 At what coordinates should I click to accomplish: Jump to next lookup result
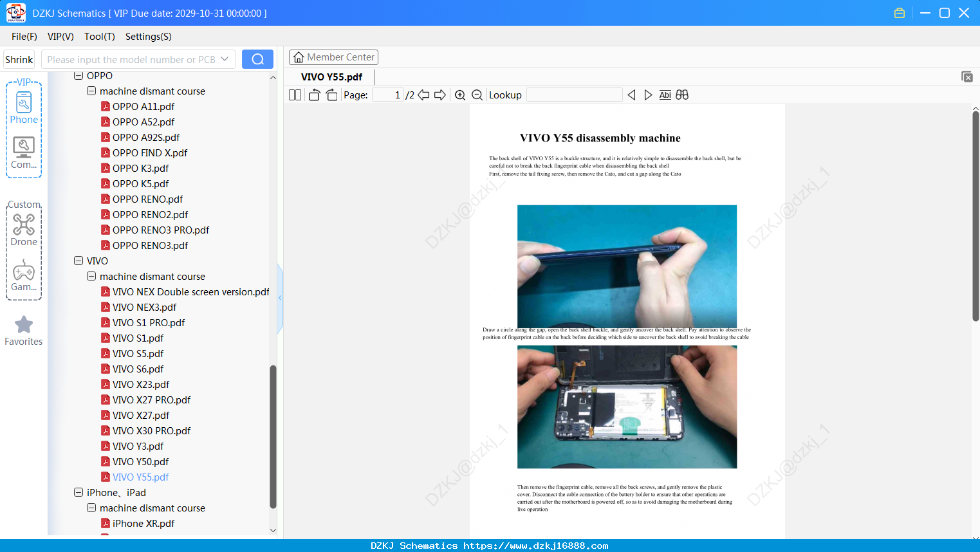click(648, 95)
